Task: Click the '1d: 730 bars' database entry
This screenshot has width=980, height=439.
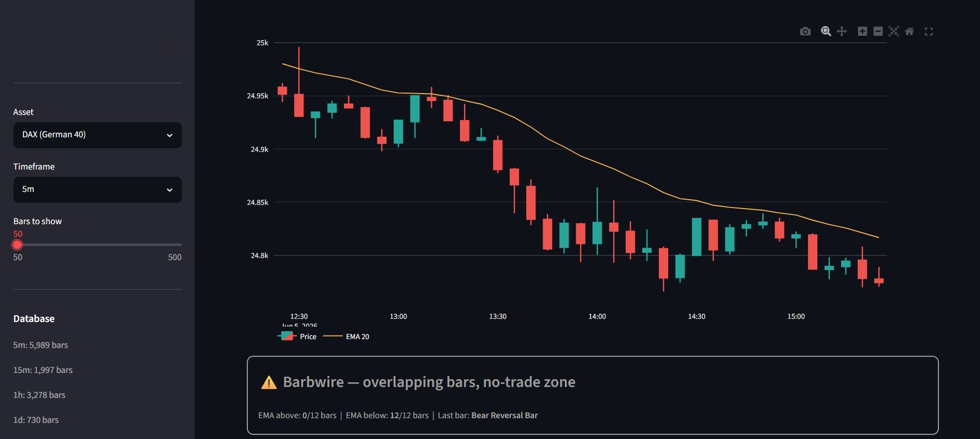Action: tap(36, 420)
